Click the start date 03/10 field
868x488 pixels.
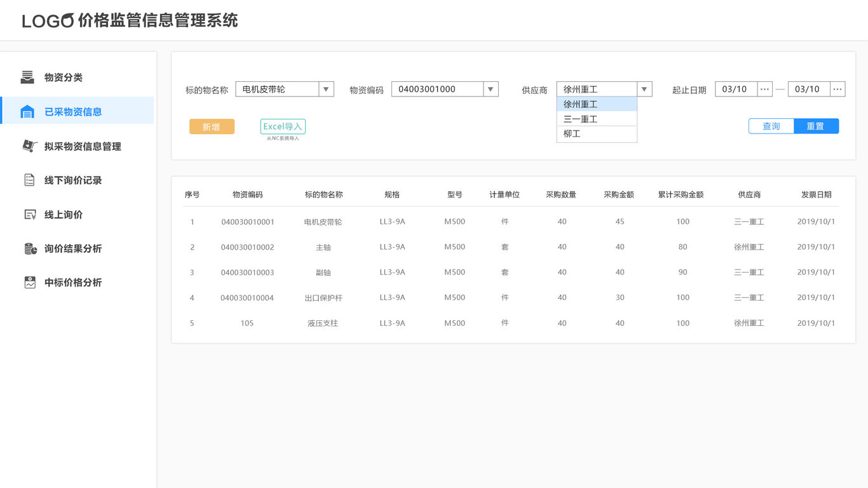coord(736,89)
